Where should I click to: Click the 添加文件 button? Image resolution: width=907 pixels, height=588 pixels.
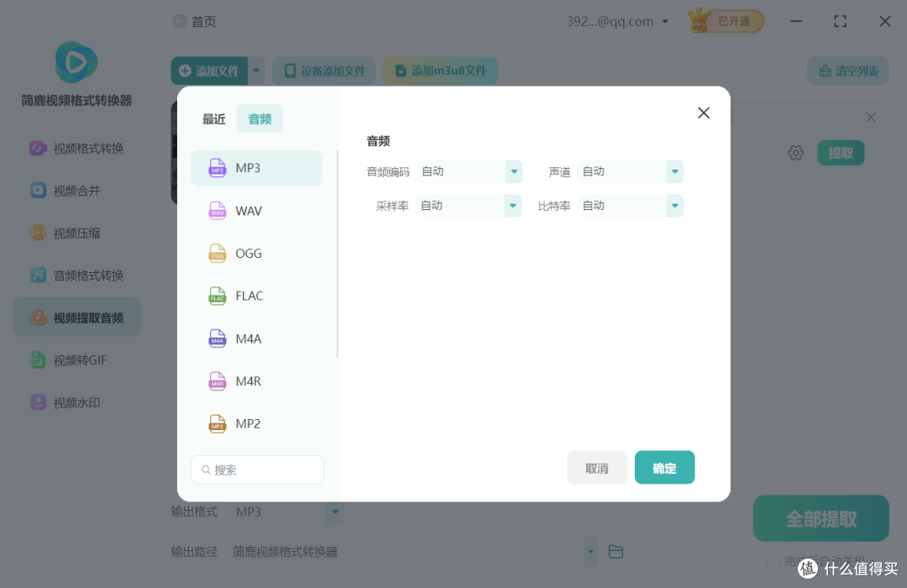coord(209,71)
